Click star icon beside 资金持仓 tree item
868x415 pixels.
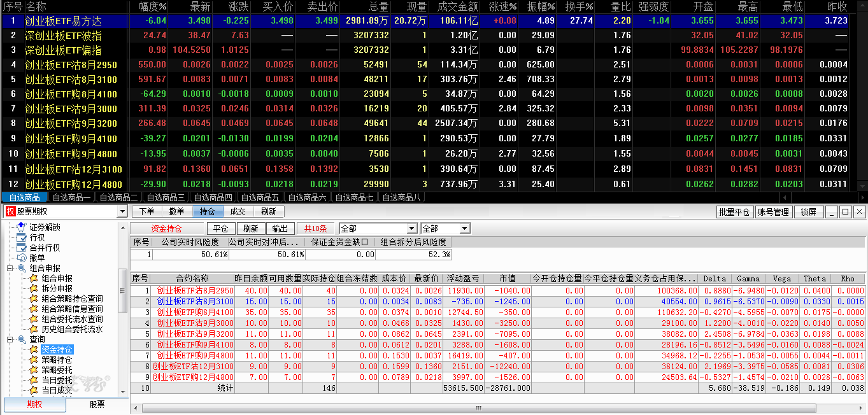click(x=34, y=349)
